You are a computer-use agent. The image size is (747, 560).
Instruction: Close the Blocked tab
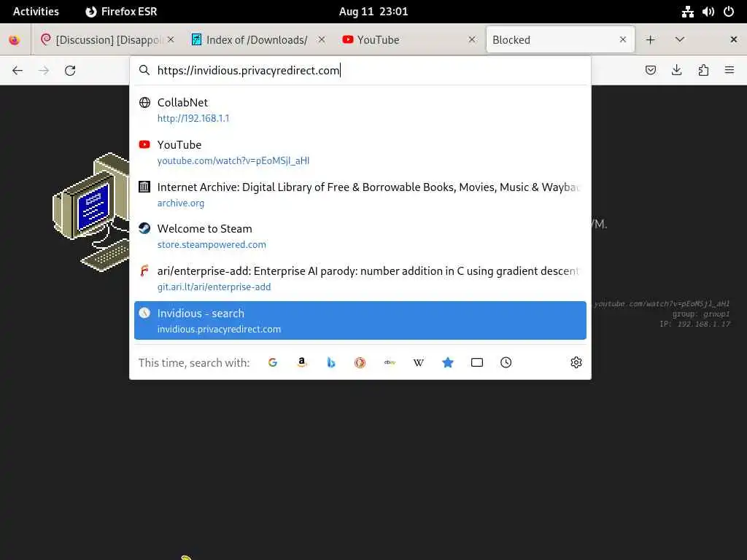[x=623, y=39]
